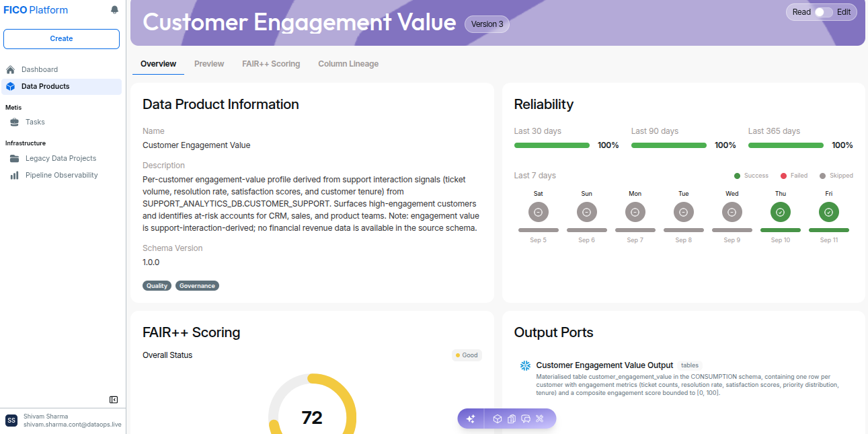The image size is (868, 434).
Task: Click the cube icon in floating toolbar
Action: [498, 419]
